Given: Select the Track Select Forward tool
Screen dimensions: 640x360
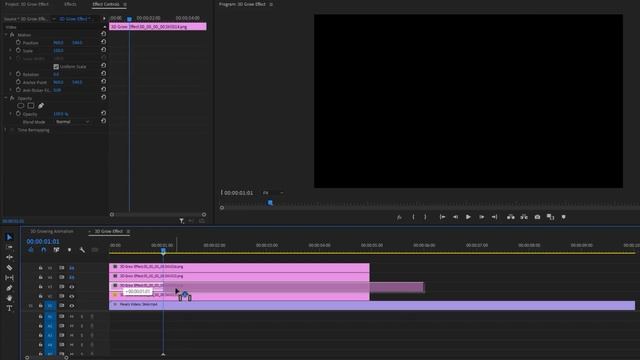Looking at the screenshot, I should click(x=9, y=247).
